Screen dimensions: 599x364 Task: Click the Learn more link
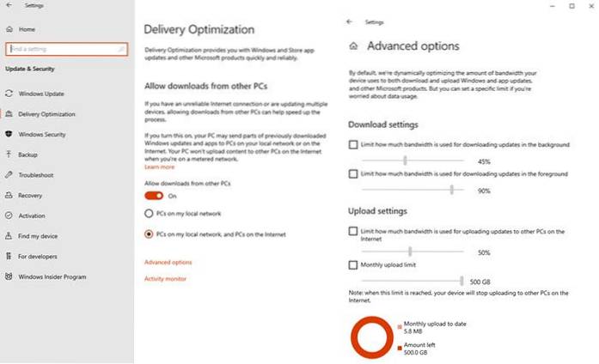[157, 167]
